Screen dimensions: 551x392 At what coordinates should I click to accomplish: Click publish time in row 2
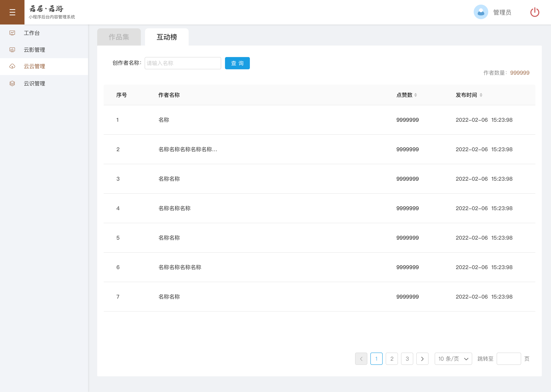click(484, 149)
